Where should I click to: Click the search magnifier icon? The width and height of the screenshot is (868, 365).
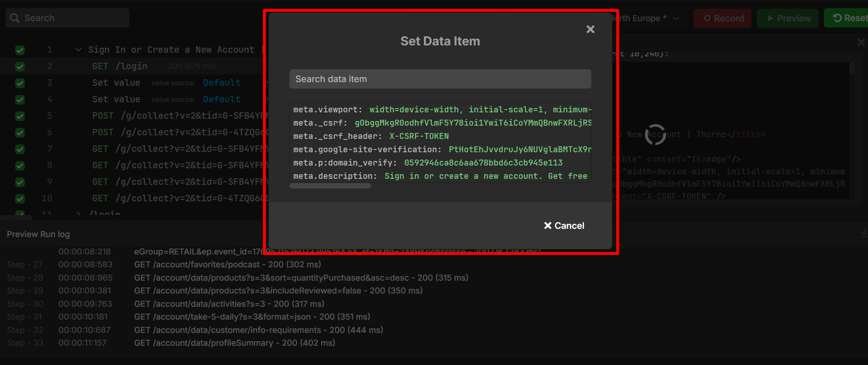click(x=15, y=18)
